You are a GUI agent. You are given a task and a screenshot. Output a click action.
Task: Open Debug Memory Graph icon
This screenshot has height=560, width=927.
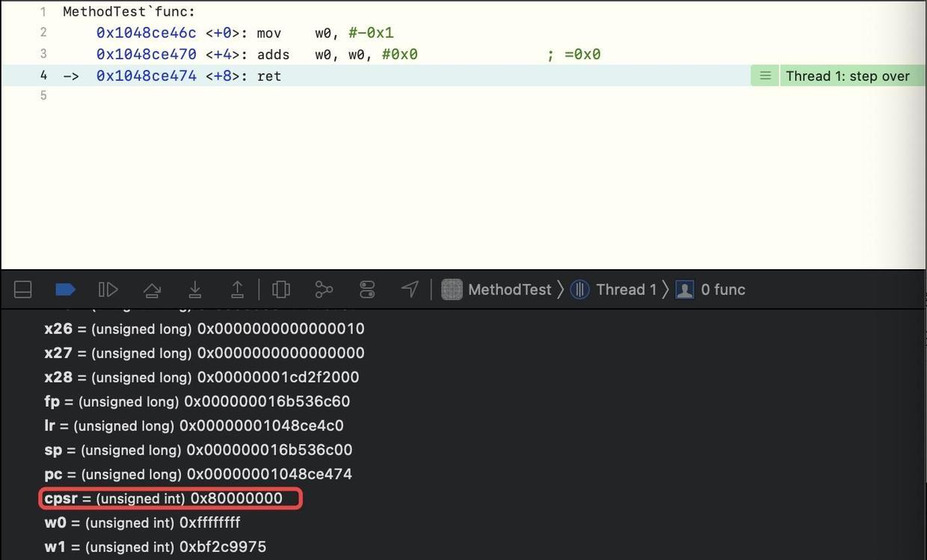click(x=324, y=289)
